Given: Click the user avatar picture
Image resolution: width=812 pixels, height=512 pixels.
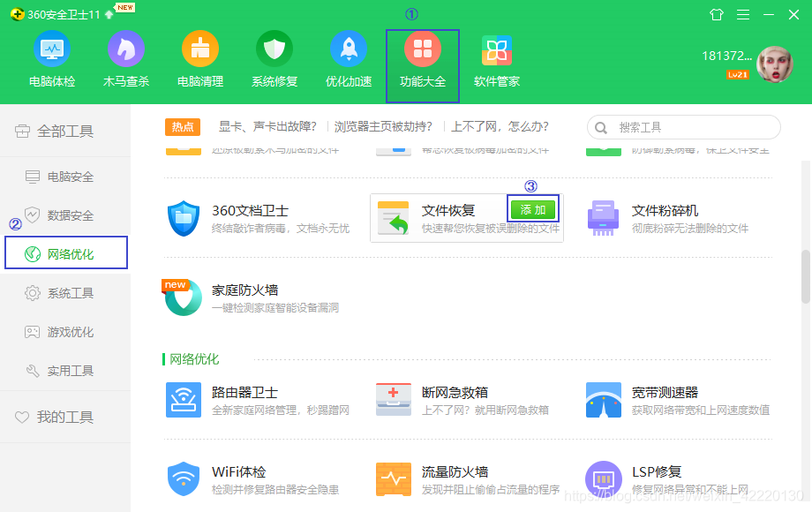Looking at the screenshot, I should [775, 64].
